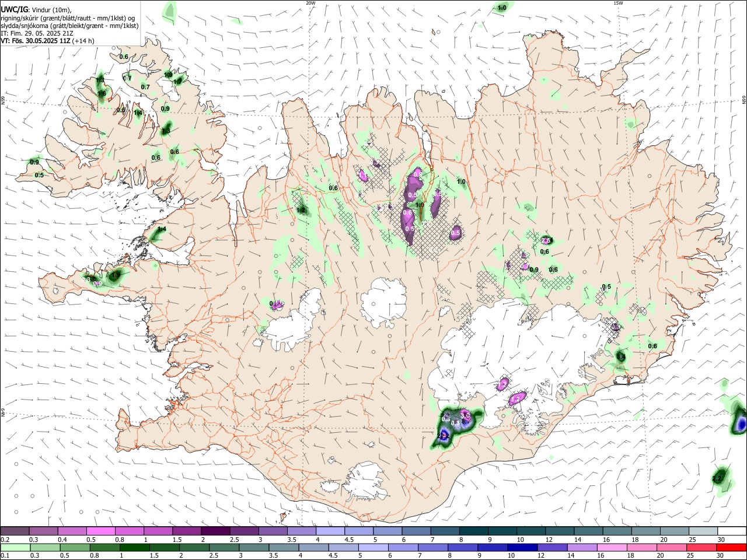Select the dark purple snow legend swatch labeled 2
The image size is (747, 560).
tap(215, 531)
